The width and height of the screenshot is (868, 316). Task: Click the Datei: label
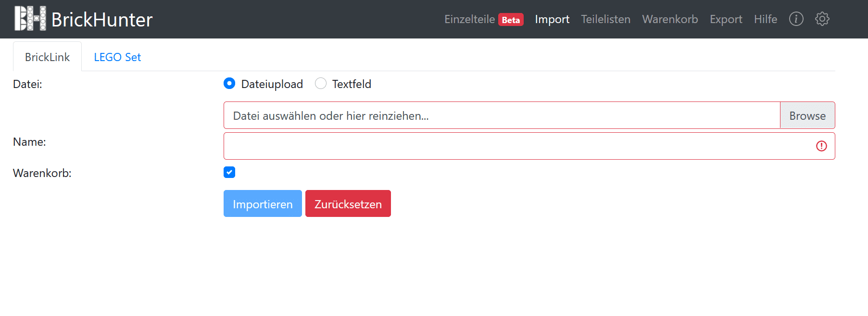[x=27, y=84]
